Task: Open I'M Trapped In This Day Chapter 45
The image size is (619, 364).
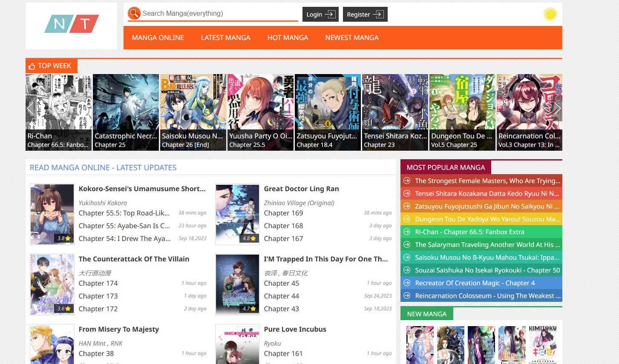Action: [x=281, y=283]
